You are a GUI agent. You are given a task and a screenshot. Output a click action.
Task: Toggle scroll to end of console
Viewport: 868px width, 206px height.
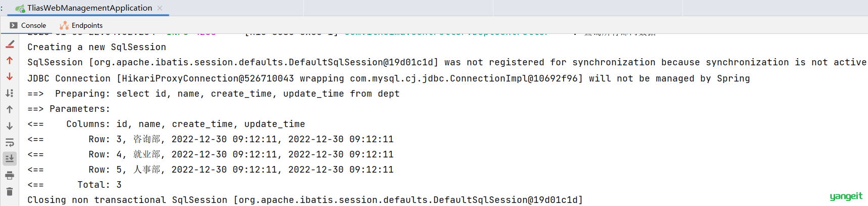(x=10, y=158)
